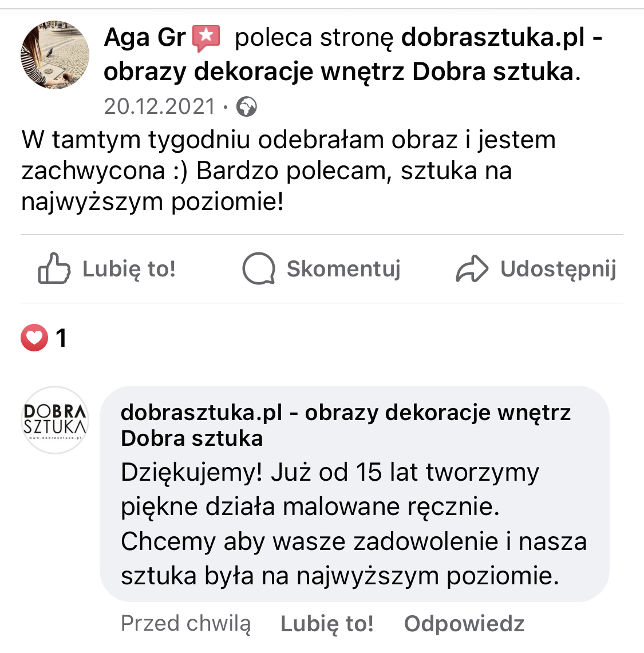The height and width of the screenshot is (653, 644).
Task: Click the red heart reaction icon
Action: 34,338
